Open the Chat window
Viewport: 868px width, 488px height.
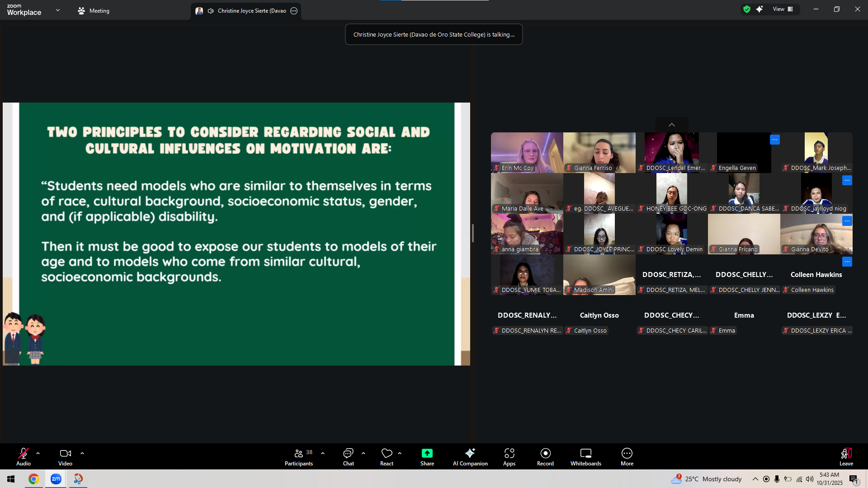pyautogui.click(x=348, y=456)
